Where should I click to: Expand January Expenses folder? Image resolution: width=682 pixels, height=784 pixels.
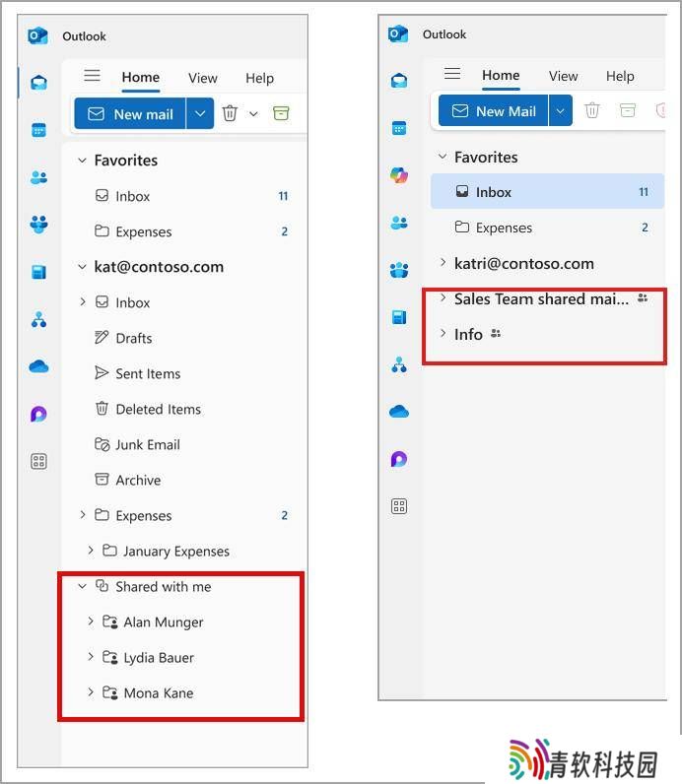click(91, 551)
